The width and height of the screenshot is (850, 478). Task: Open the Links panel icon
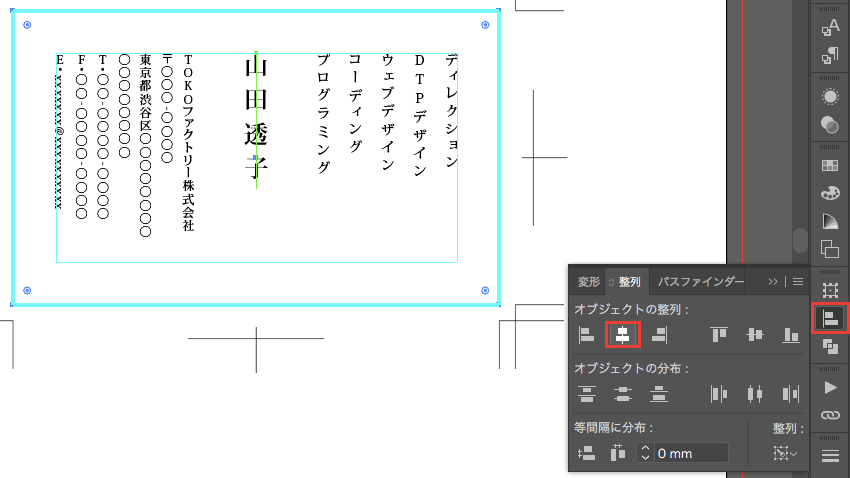point(829,414)
